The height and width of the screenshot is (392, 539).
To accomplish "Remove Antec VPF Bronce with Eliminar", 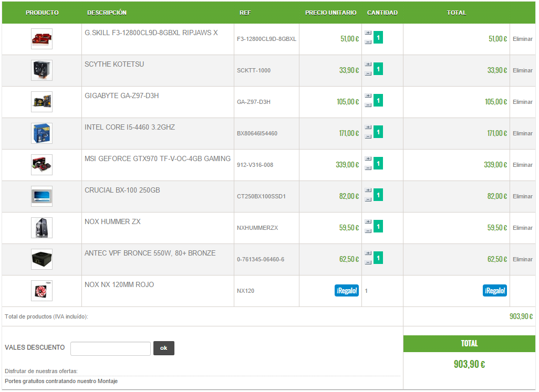I will coord(523,260).
